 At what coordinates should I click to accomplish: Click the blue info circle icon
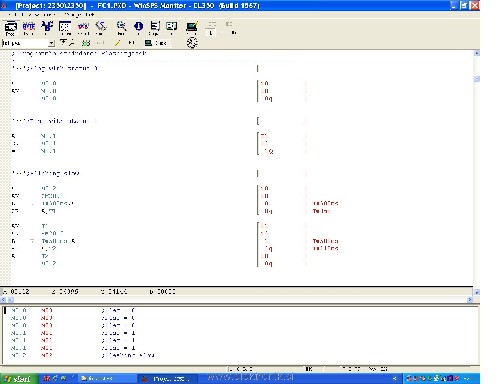click(x=138, y=28)
